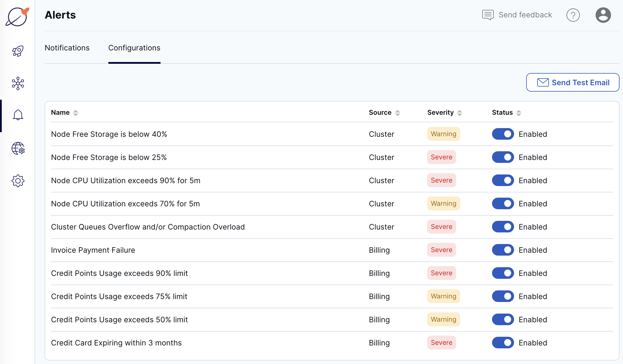This screenshot has width=623, height=364.
Task: Click the help question mark icon
Action: click(573, 15)
